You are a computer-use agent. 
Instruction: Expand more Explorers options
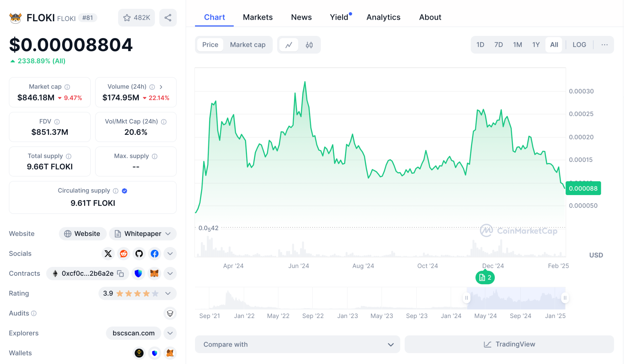[170, 333]
